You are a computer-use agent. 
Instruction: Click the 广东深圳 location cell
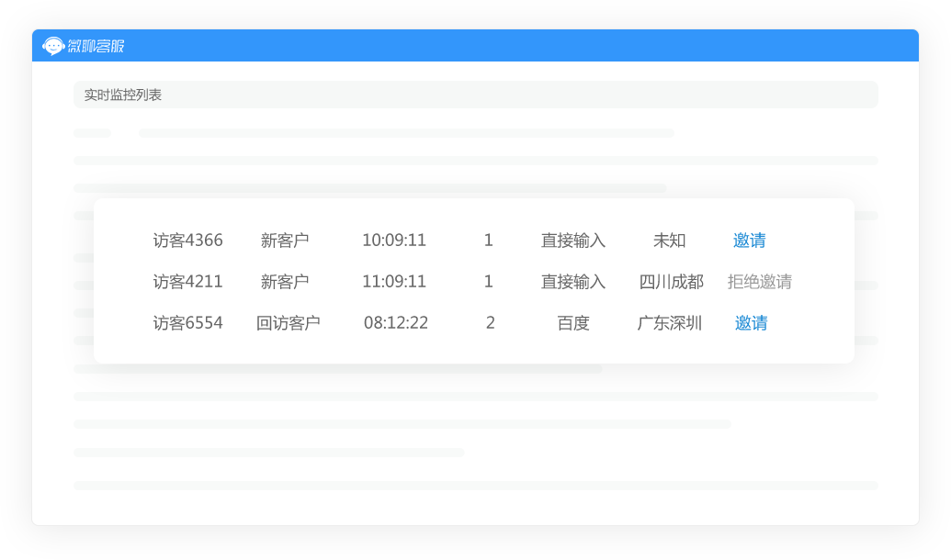pyautogui.click(x=670, y=323)
